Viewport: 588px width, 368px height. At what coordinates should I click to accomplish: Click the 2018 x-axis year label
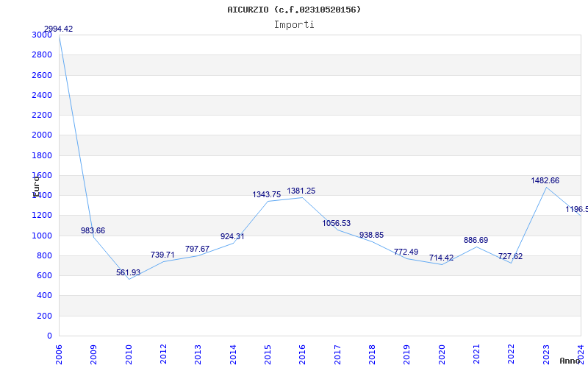[x=372, y=355]
